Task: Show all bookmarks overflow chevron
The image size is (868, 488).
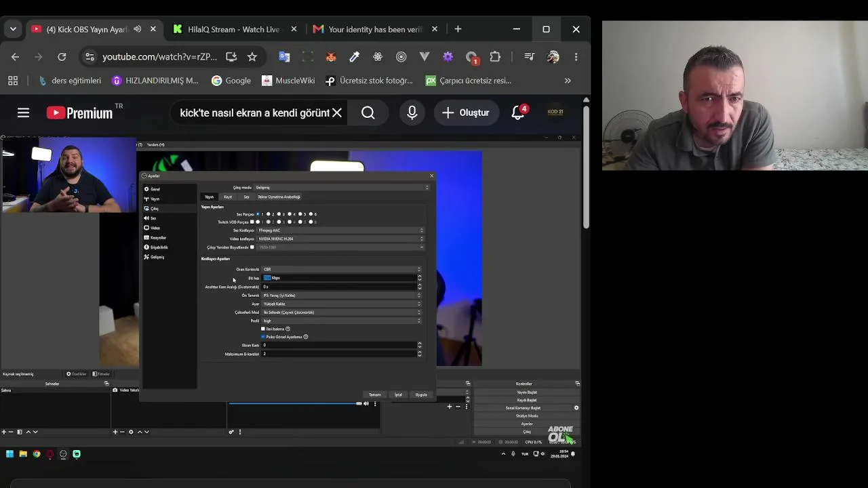Action: (x=568, y=81)
